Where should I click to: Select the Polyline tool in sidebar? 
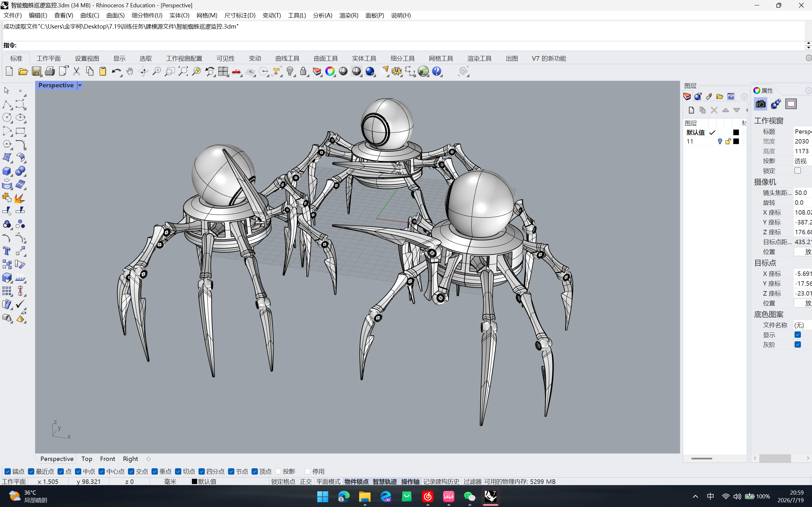coord(7,104)
